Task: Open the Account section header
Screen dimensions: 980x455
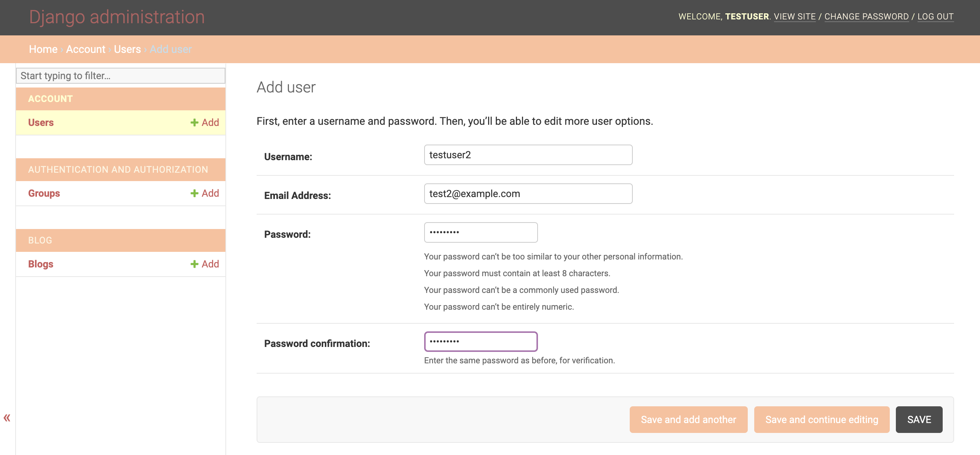Action: tap(50, 99)
